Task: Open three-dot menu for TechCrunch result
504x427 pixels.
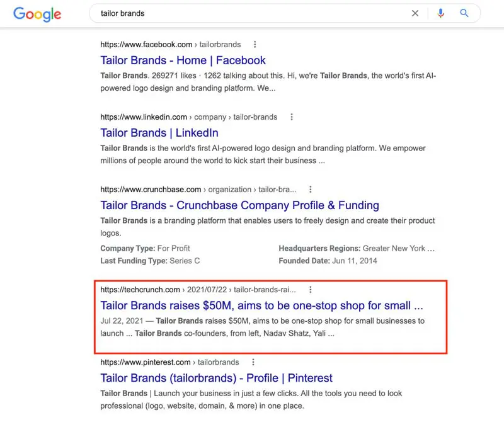Action: (310, 290)
